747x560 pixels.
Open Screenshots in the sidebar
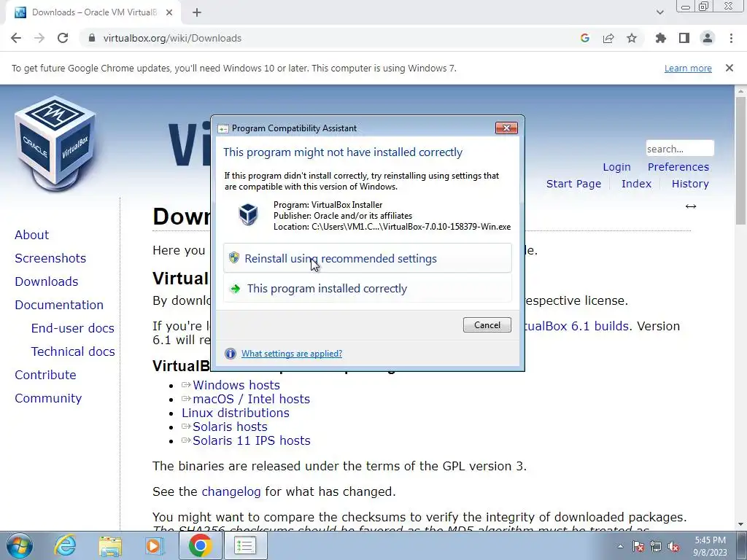pyautogui.click(x=50, y=258)
